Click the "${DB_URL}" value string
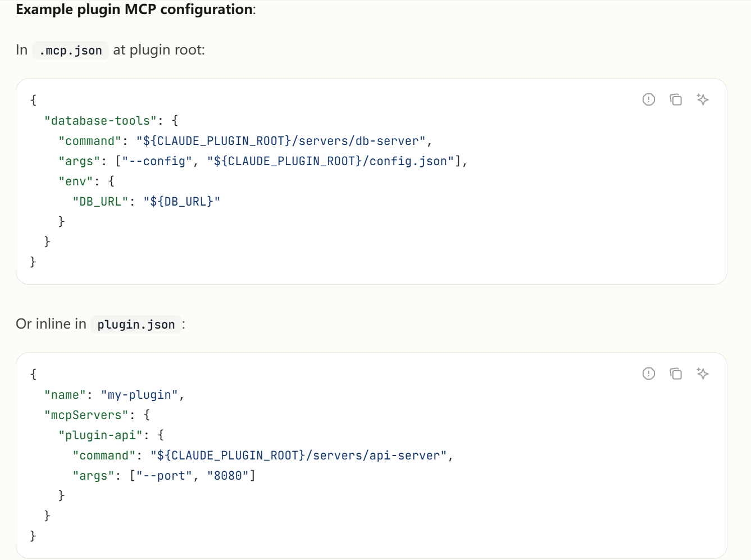751x560 pixels. tap(181, 202)
